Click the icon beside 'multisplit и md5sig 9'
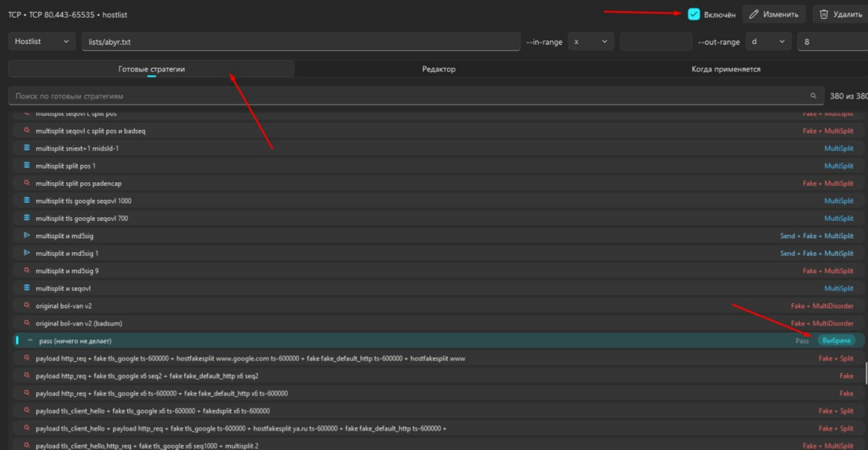The width and height of the screenshot is (868, 450). click(x=26, y=270)
